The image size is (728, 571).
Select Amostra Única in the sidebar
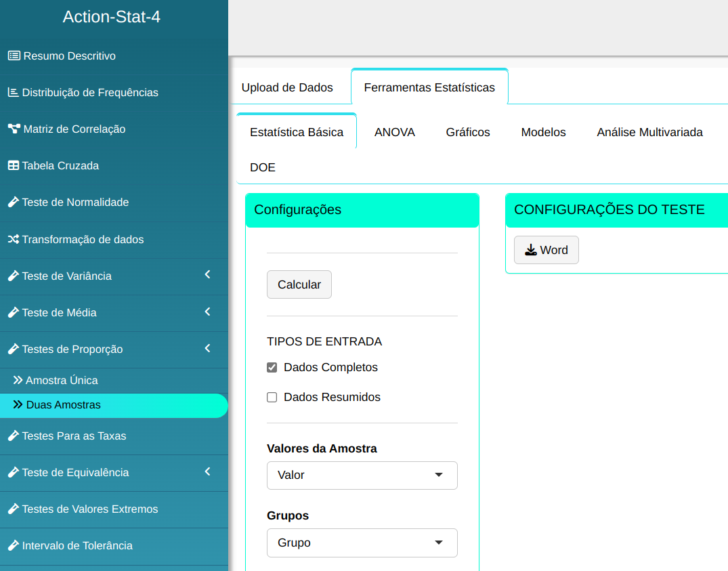(62, 380)
